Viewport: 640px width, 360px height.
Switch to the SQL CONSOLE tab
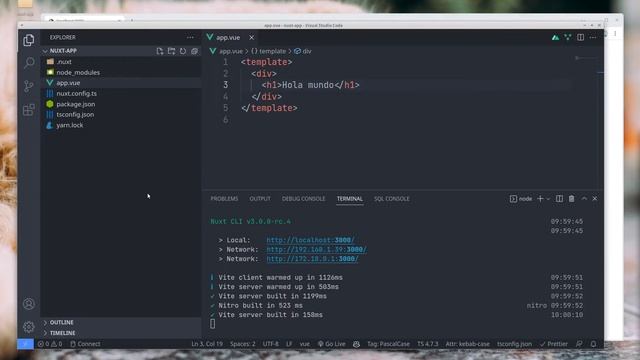tap(391, 199)
